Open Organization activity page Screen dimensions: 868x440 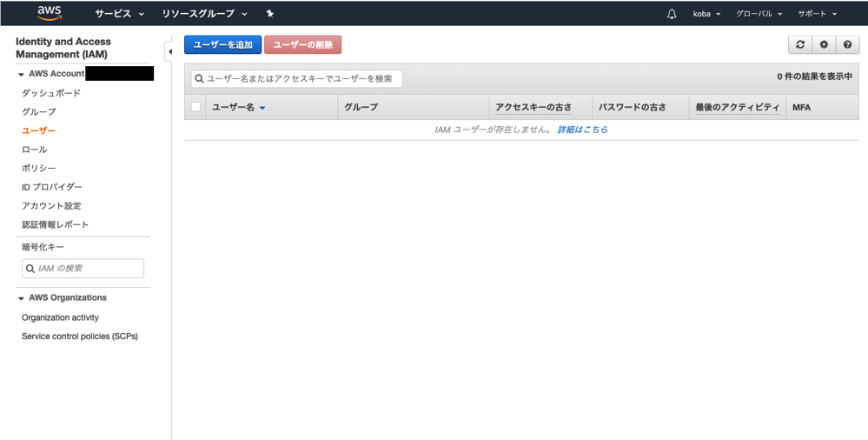[60, 317]
